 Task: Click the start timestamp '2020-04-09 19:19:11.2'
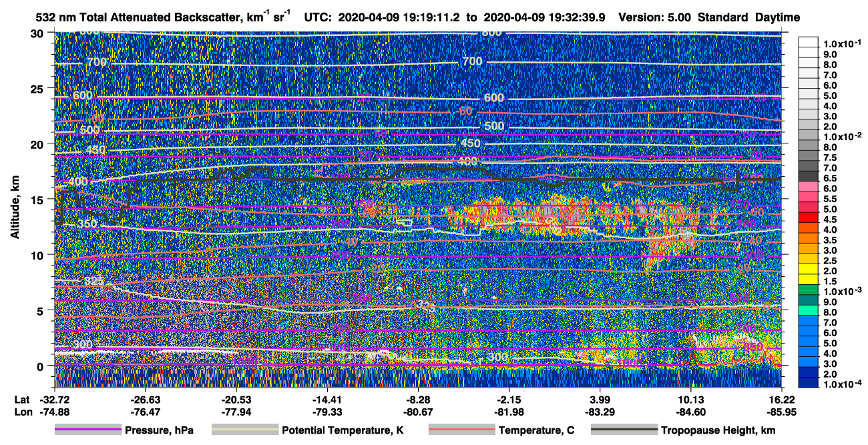pyautogui.click(x=399, y=17)
